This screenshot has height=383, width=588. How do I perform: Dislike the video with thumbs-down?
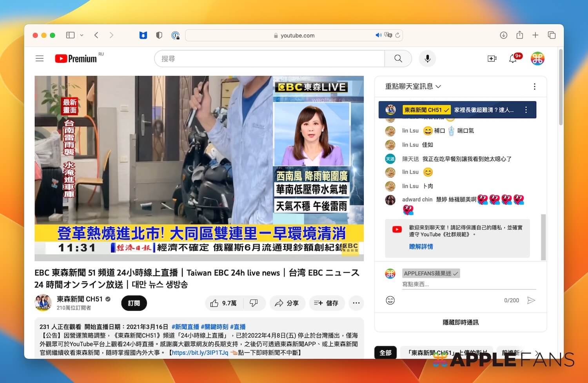254,303
